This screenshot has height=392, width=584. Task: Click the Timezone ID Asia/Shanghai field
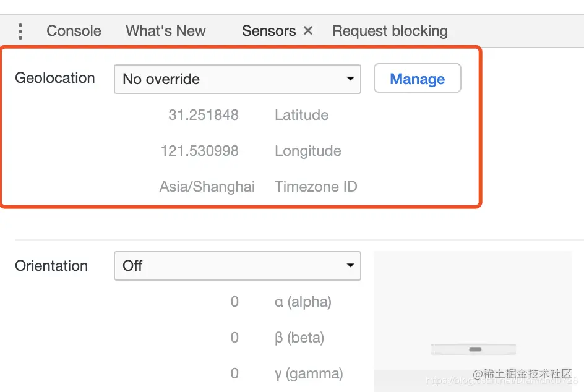click(207, 187)
